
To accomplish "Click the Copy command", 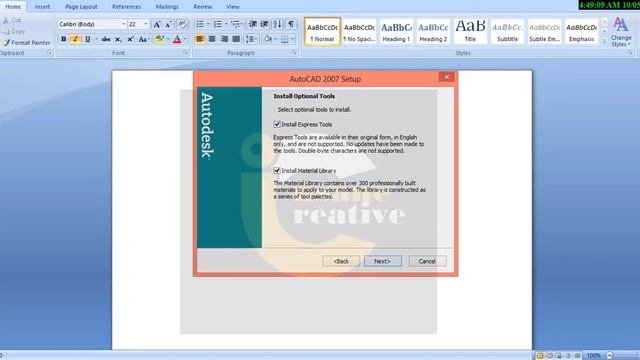I will tap(14, 31).
